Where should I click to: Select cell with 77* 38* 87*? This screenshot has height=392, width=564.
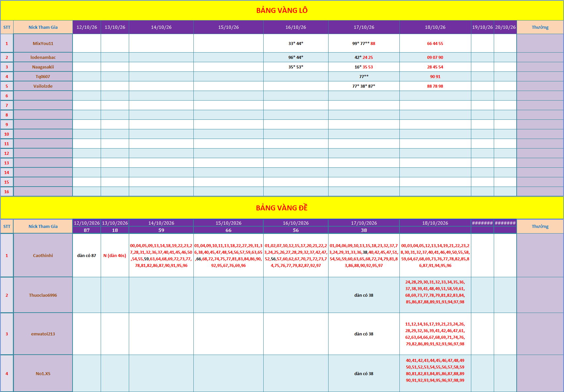point(364,86)
